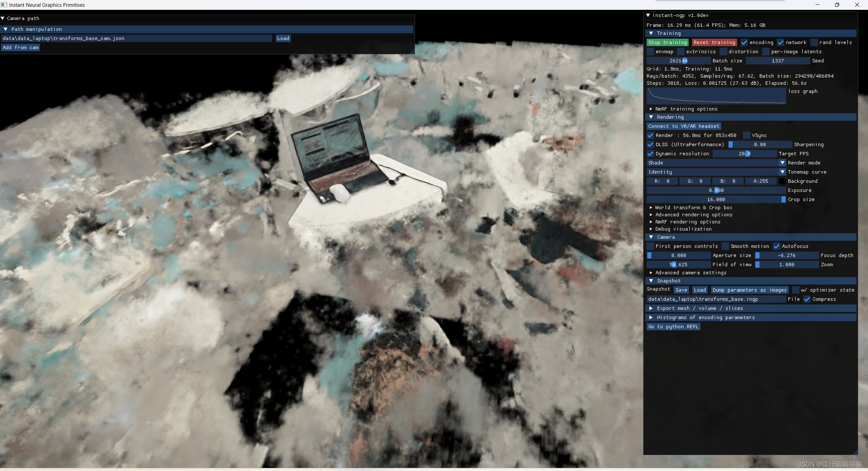Screen dimensions: 868x471
Task: Open the Tonemap curve Identity dropdown
Action: coord(715,172)
